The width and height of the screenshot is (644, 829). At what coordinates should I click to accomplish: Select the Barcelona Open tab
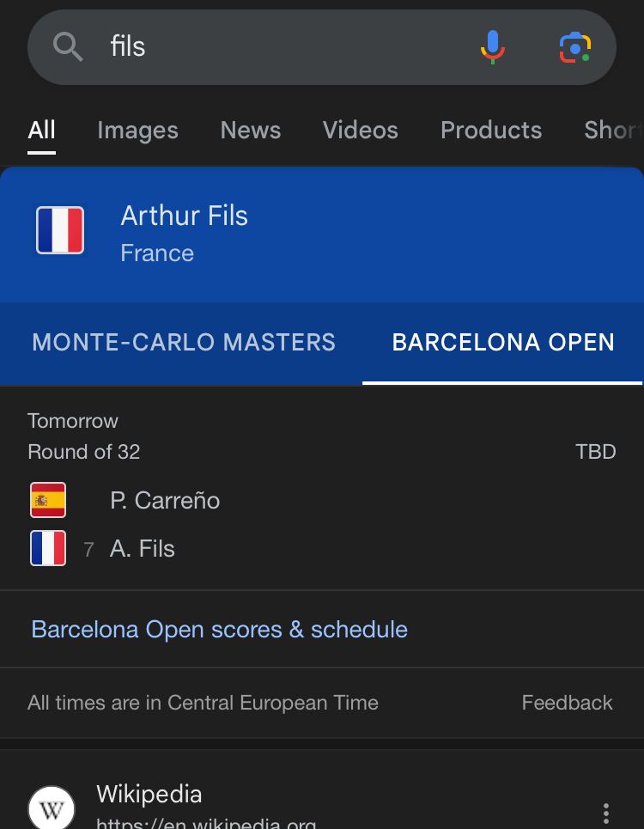coord(503,342)
